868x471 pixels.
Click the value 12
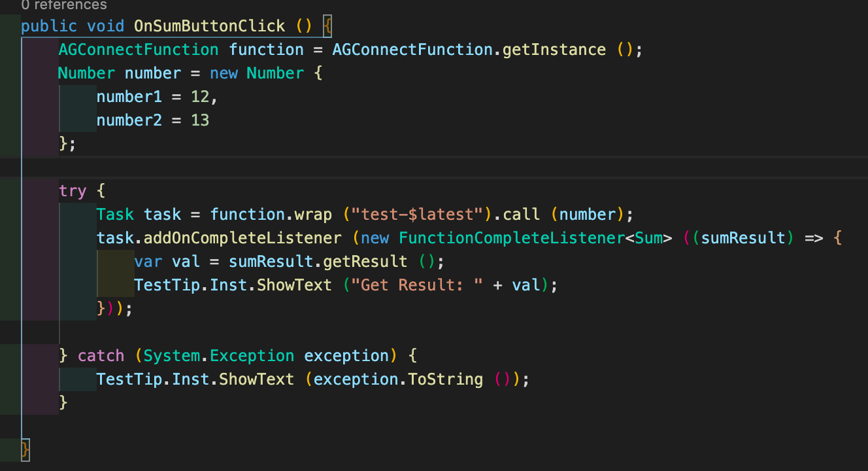tap(200, 97)
